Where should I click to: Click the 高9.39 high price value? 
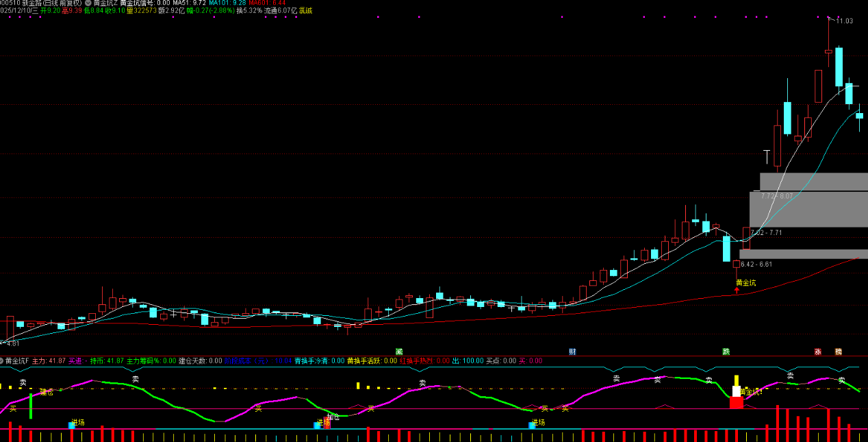[72, 10]
